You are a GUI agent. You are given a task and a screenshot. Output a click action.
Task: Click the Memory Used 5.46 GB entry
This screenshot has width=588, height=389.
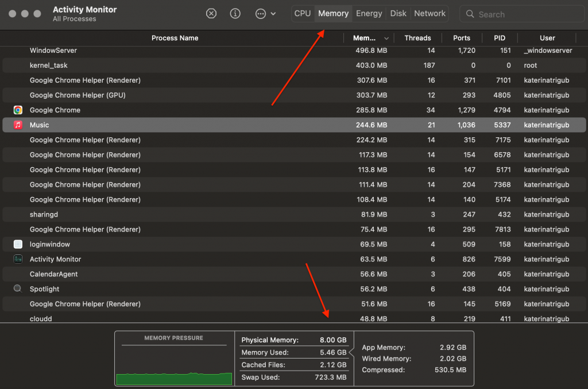[x=294, y=352]
